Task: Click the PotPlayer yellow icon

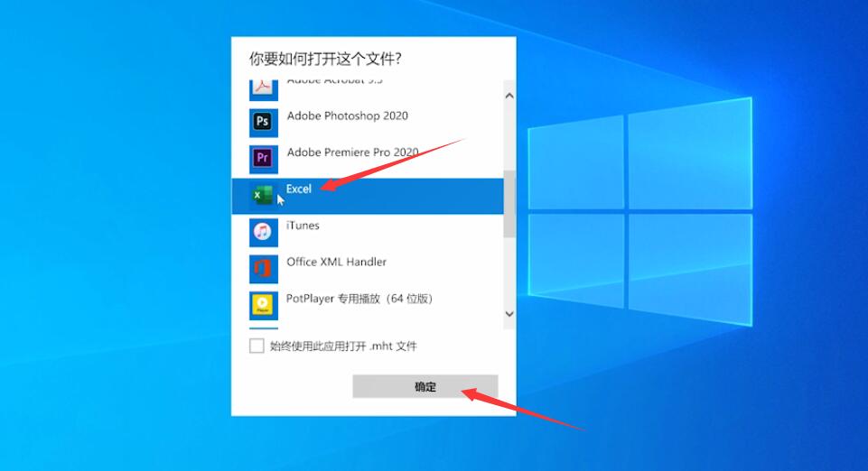Action: click(264, 305)
